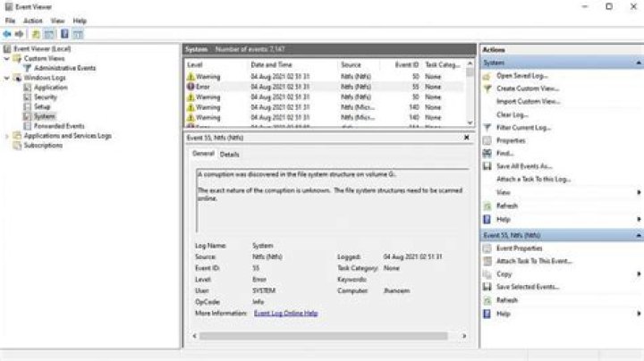Screen dimensions: 644x361
Task: Expand the Help submenu arrow under System
Action: [x=639, y=220]
